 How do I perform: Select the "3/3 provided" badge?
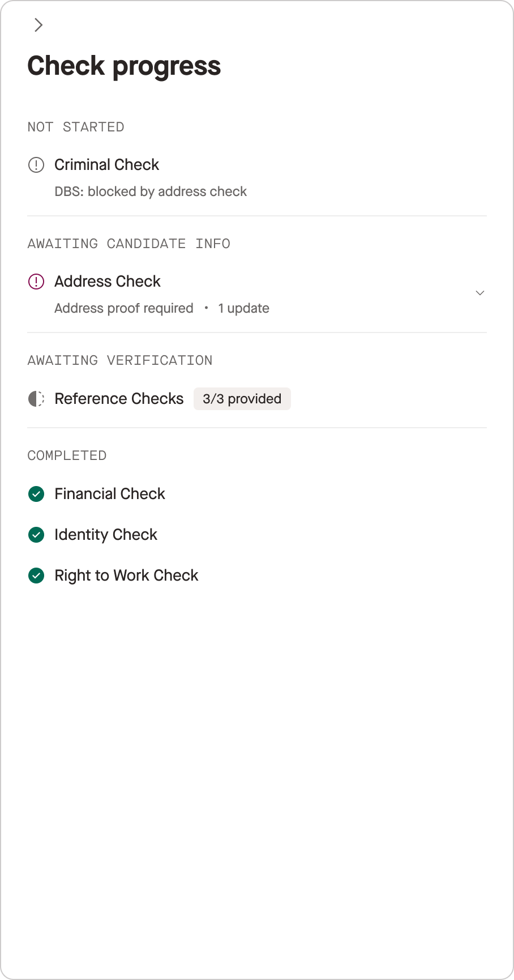(242, 399)
